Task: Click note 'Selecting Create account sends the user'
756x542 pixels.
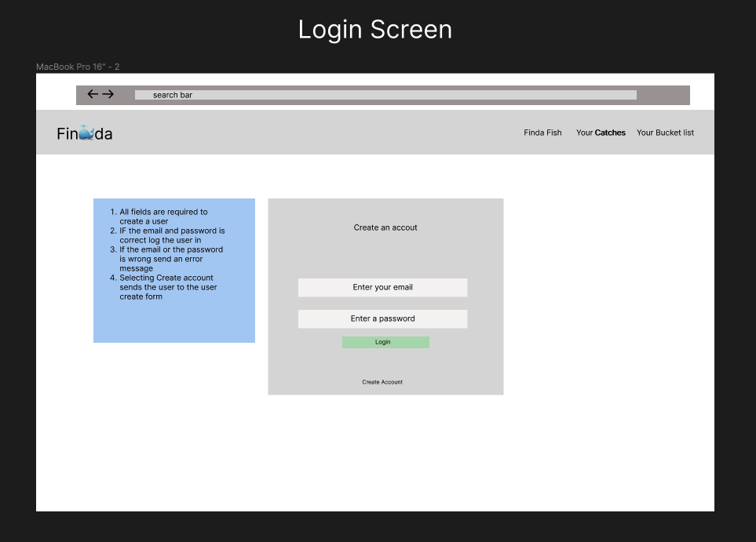Action: click(163, 287)
